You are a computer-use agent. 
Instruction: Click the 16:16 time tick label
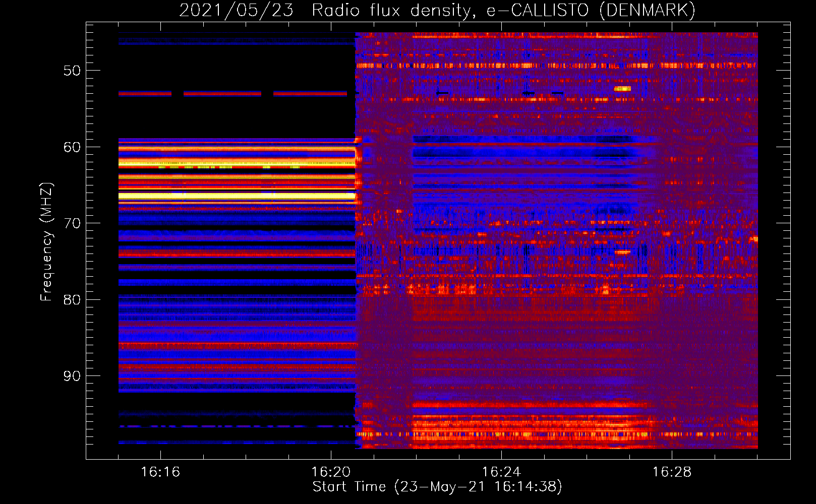point(160,472)
